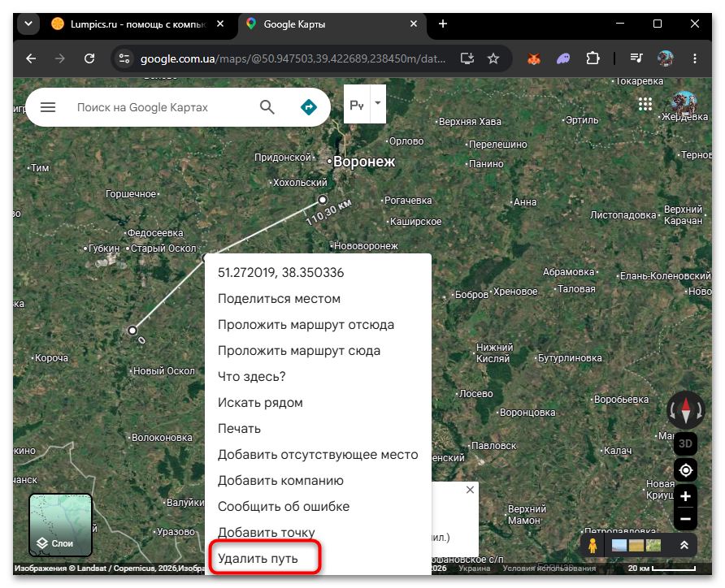Show your location on the map
Viewport: 725px width, 588px height.
tap(686, 470)
